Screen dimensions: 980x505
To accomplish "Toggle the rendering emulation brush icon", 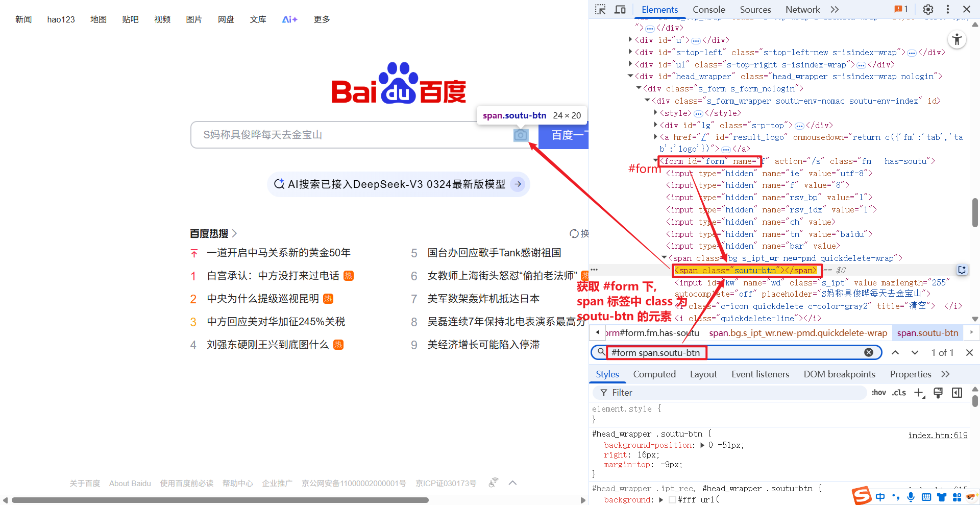I will (938, 392).
